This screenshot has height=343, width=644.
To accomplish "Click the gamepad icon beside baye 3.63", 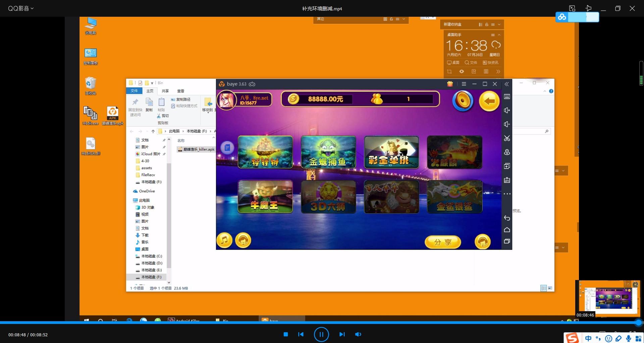I will point(252,84).
